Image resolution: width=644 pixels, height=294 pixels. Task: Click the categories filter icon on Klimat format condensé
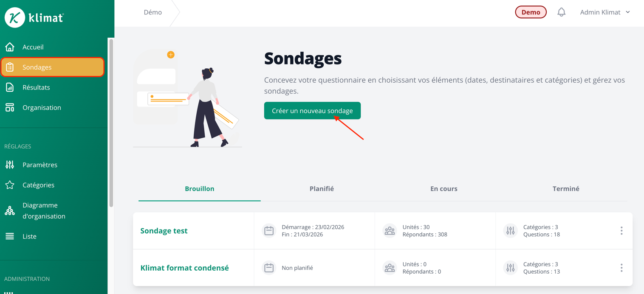point(510,268)
